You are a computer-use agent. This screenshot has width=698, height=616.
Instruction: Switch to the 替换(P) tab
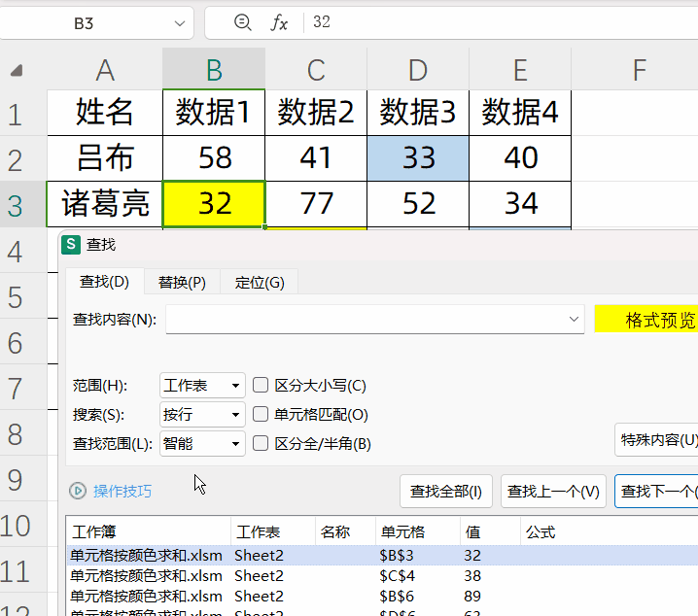pyautogui.click(x=182, y=282)
